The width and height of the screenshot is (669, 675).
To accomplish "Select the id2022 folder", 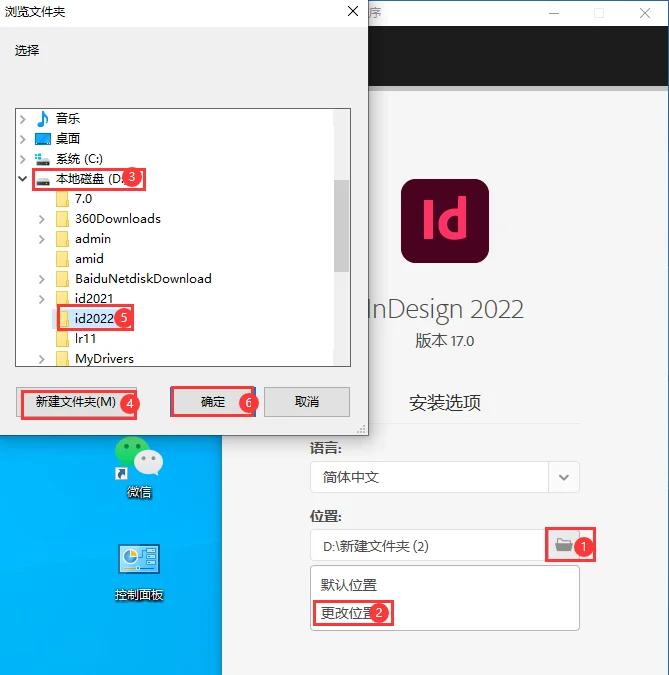I will (x=94, y=319).
